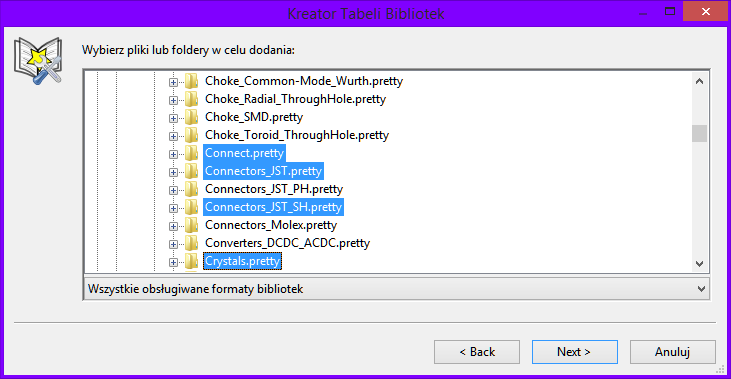
Task: Click the folder icon for Connectors_Molex.pretty
Action: (191, 225)
